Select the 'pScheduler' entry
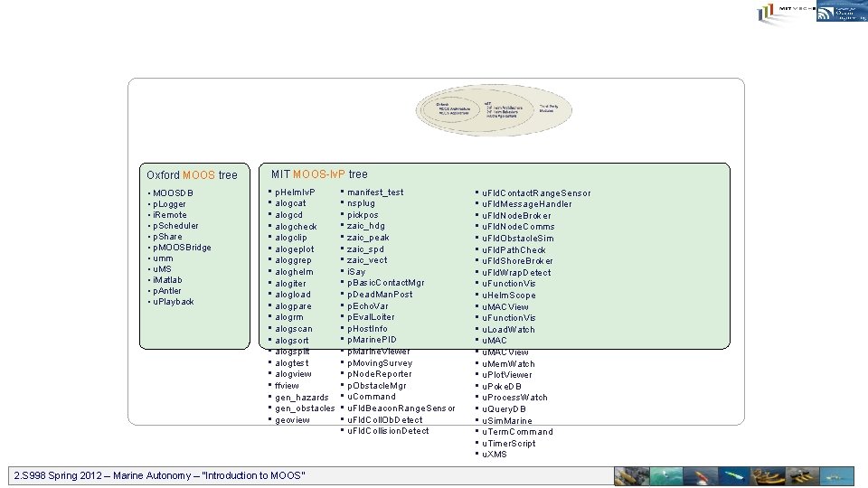Viewport: 868px width, 488px height. (175, 226)
